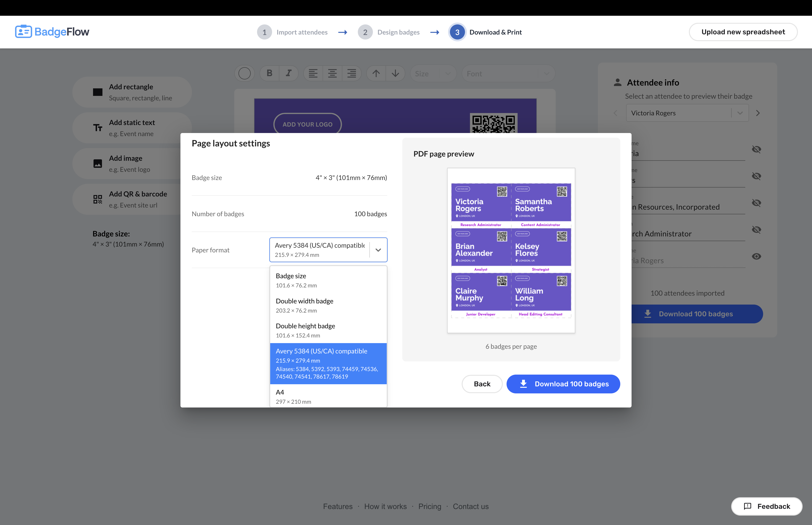Click the QR code on the badge canvas
The height and width of the screenshot is (525, 812).
[x=493, y=123]
